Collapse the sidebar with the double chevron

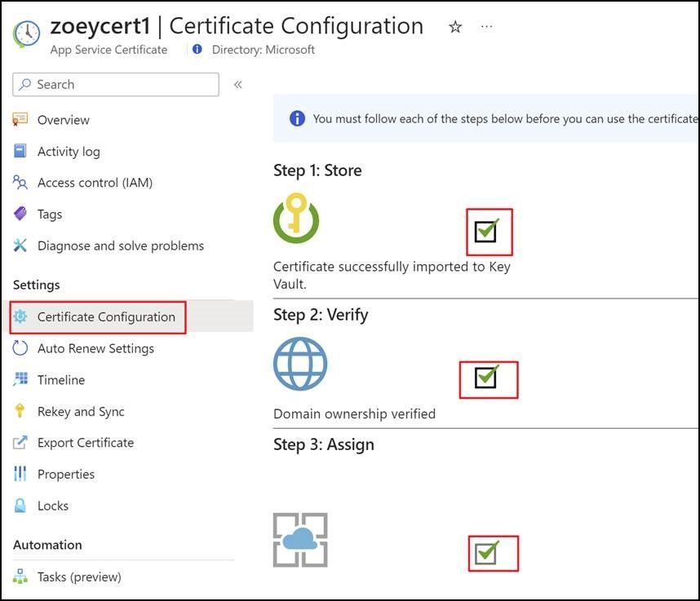click(x=238, y=84)
